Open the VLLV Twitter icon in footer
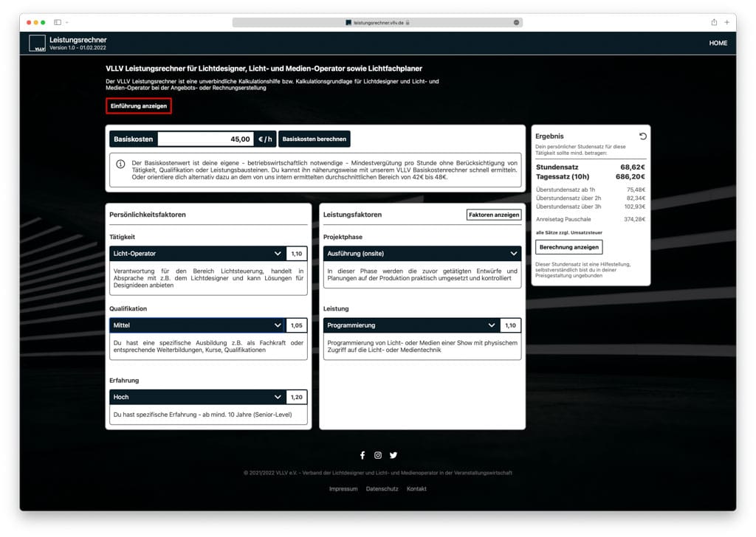The height and width of the screenshot is (537, 756). point(394,455)
